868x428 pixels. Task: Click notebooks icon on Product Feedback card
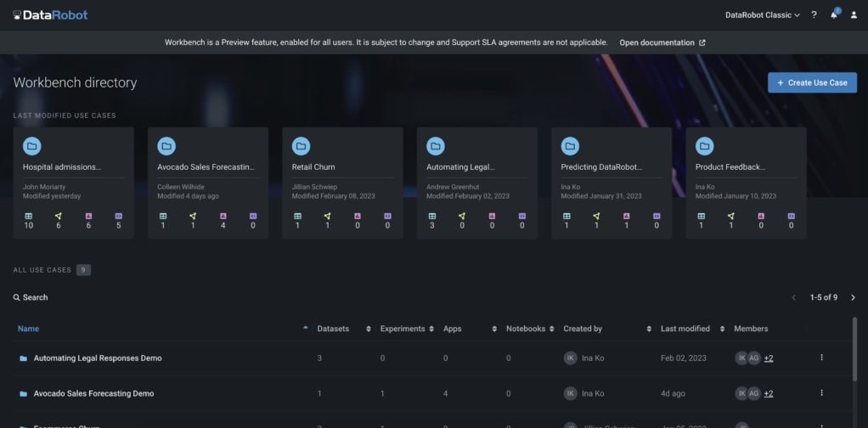(x=791, y=216)
